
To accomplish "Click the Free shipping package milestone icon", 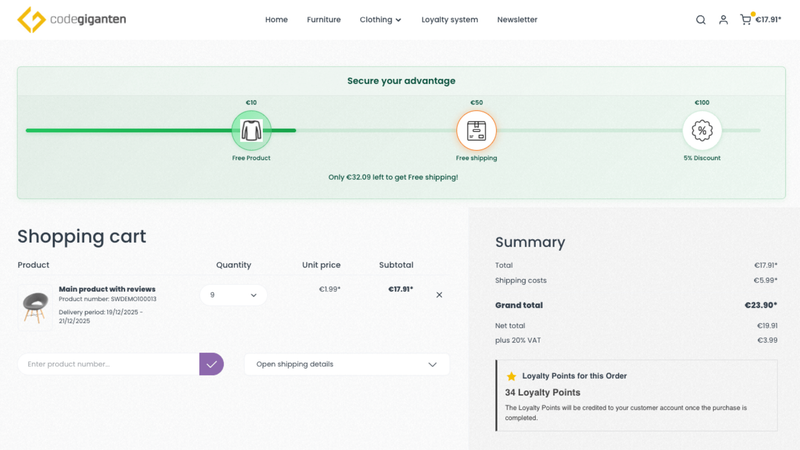I will point(476,130).
